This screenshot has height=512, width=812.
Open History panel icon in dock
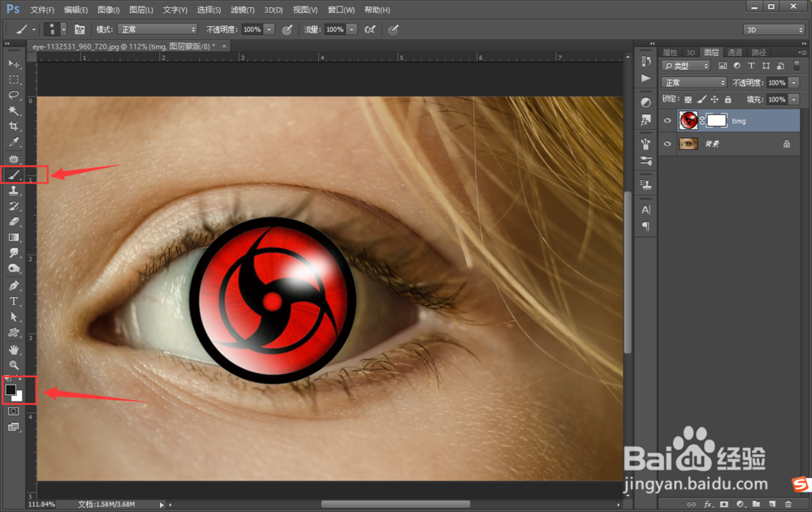click(646, 62)
